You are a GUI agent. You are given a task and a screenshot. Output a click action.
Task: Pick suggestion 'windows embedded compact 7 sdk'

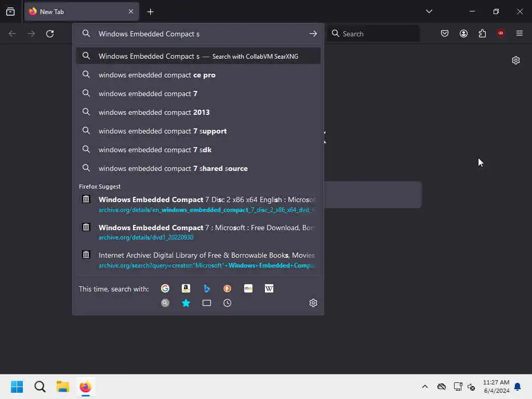[198, 150]
